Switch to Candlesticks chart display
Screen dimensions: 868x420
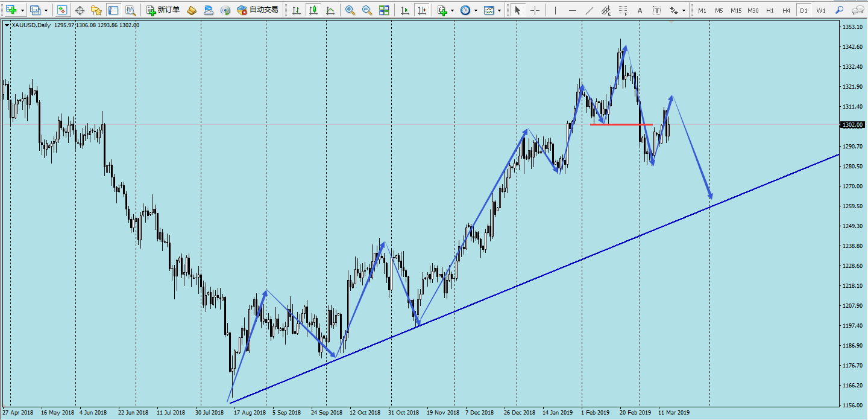pyautogui.click(x=313, y=10)
